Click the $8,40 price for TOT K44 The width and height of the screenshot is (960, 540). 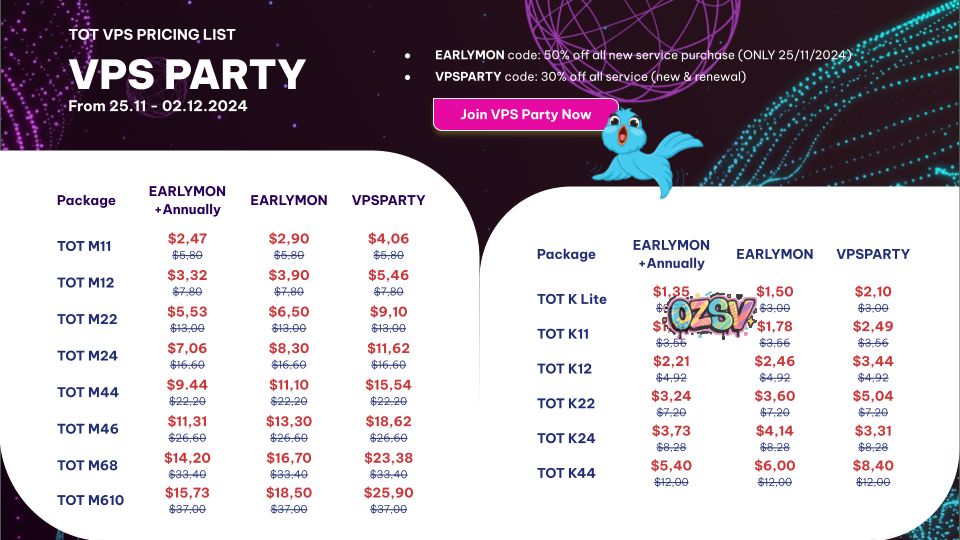(873, 466)
